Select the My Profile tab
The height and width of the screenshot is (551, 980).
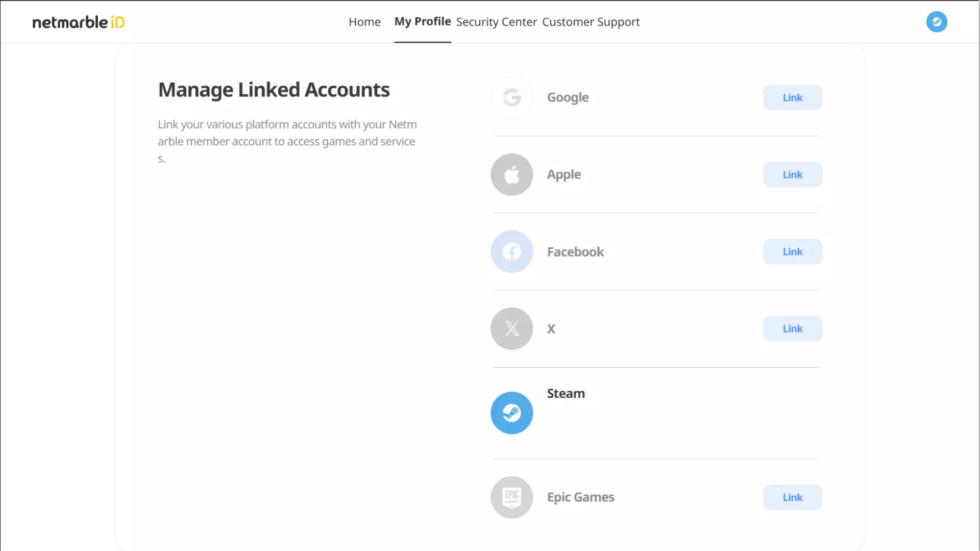point(422,21)
